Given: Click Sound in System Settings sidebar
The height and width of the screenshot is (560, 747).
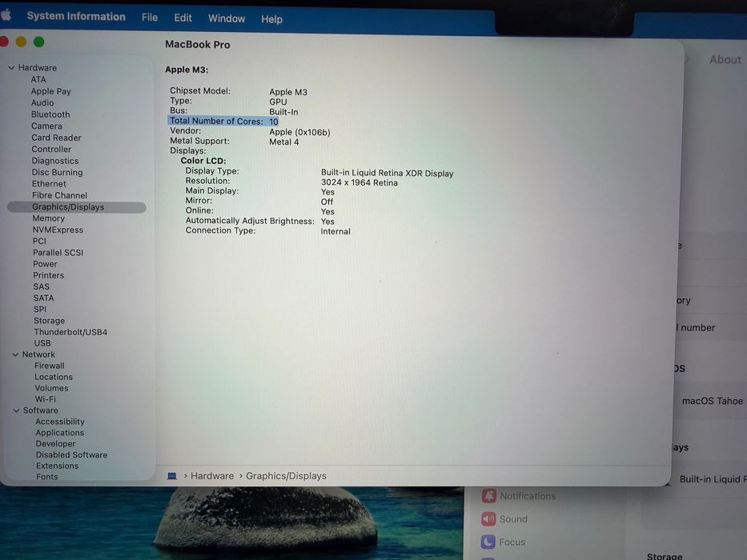Looking at the screenshot, I should (513, 518).
